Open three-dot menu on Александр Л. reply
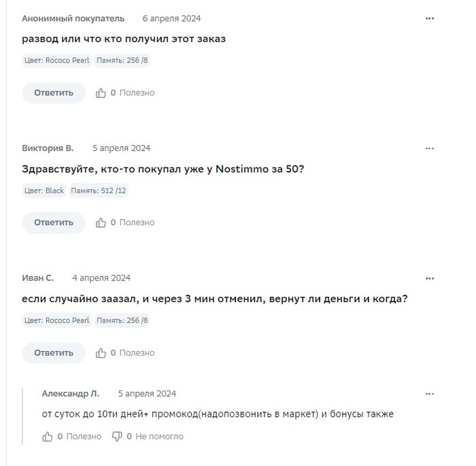Screen dimensions: 476x466 430,394
